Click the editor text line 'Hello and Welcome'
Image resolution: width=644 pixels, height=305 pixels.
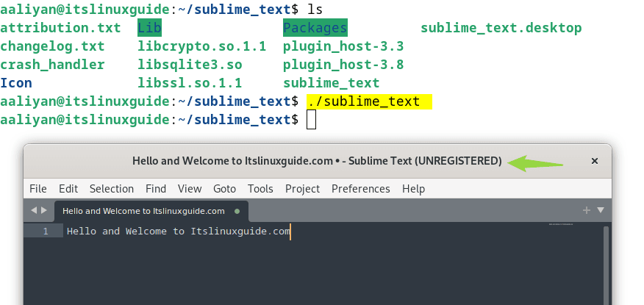coord(178,231)
